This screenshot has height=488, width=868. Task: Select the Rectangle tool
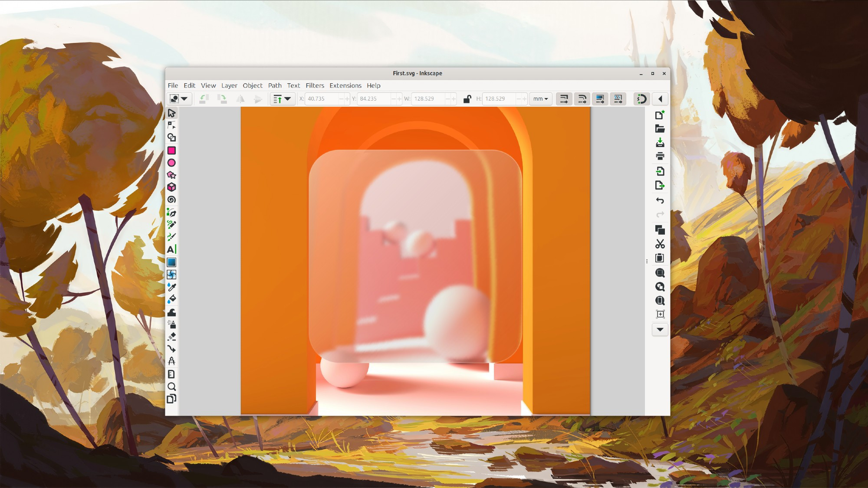point(171,151)
